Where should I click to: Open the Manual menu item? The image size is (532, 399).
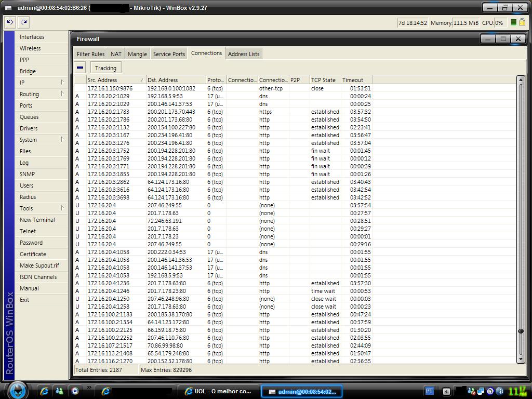coord(42,288)
